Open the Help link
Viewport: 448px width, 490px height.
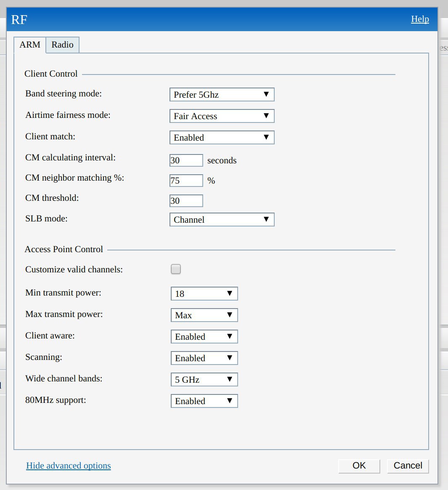pos(420,19)
